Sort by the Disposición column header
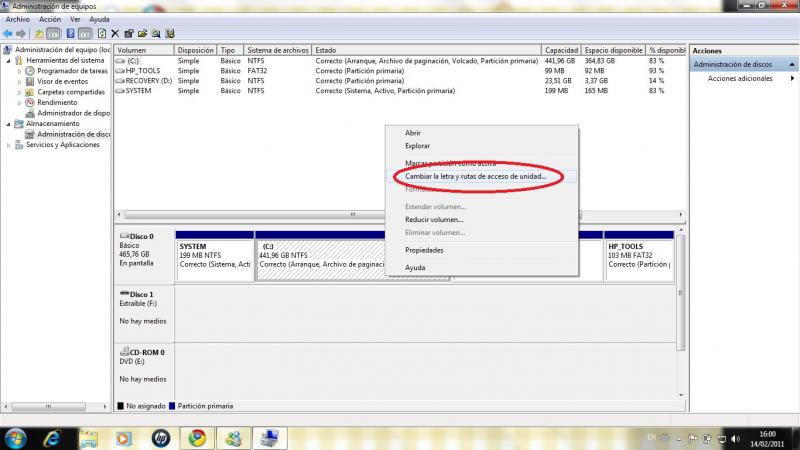The image size is (800, 450). (195, 50)
